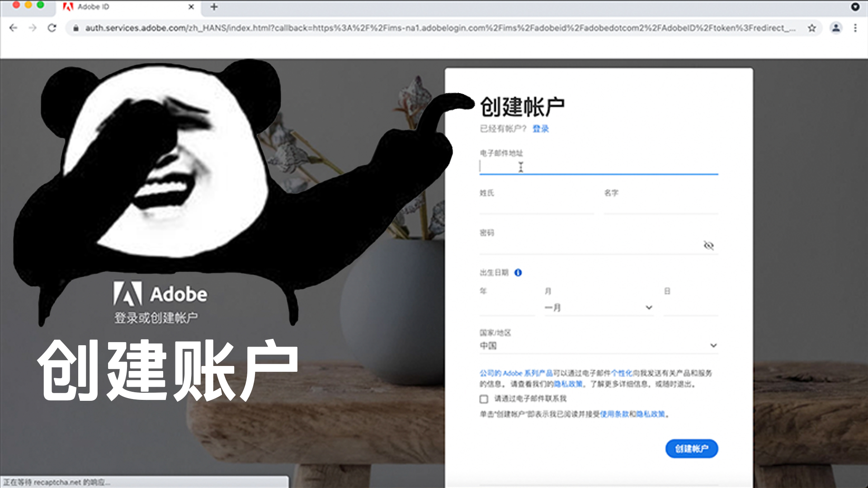Click the 年 birth year field

click(x=507, y=308)
